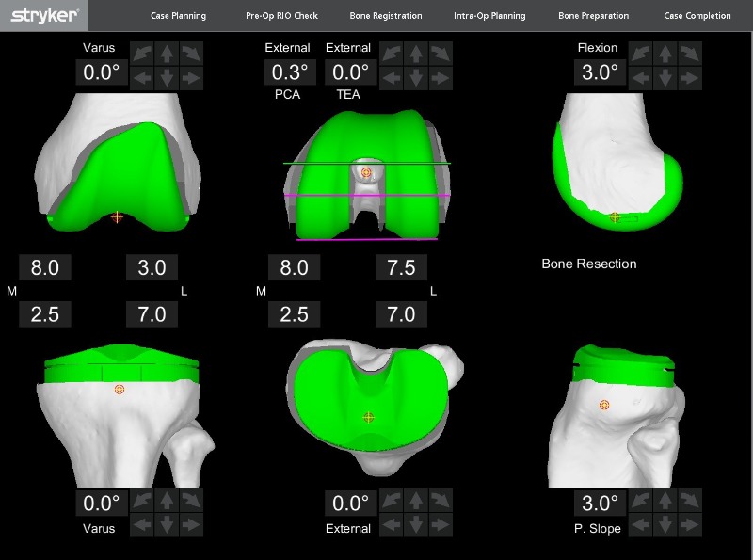Click the left arrow beside P. Slope

[639, 525]
